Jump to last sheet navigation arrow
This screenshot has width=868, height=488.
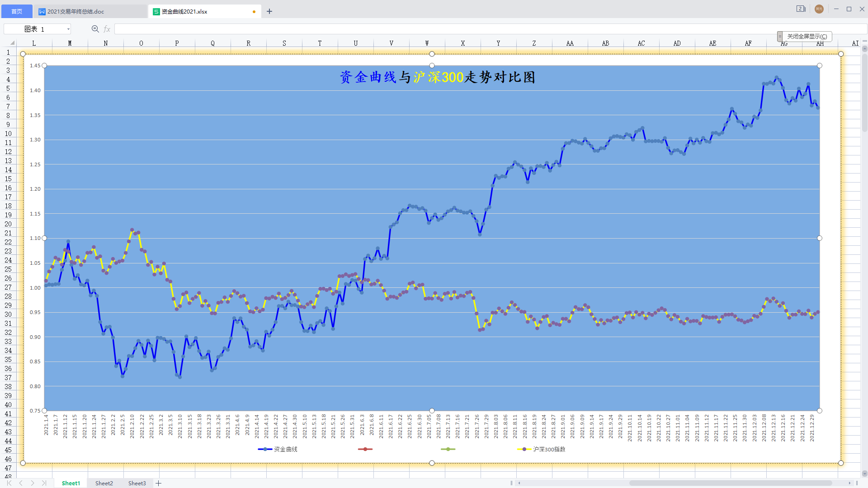44,483
